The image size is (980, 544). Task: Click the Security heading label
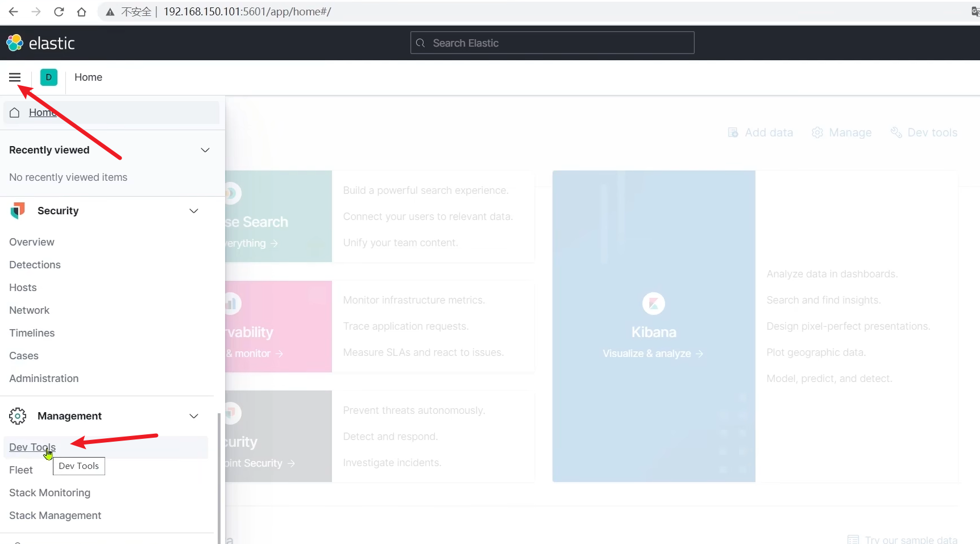[x=58, y=211]
